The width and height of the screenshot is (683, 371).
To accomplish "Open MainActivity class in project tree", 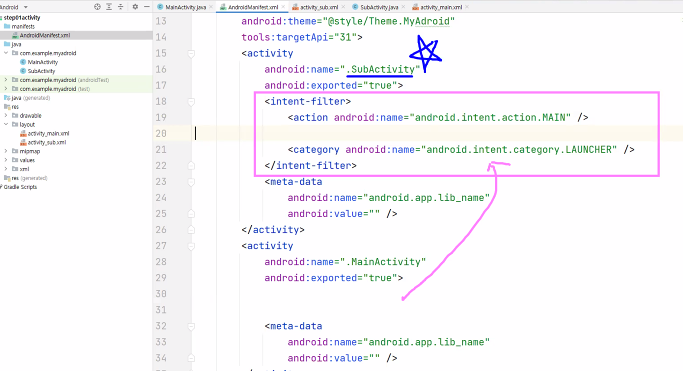I will [x=43, y=62].
